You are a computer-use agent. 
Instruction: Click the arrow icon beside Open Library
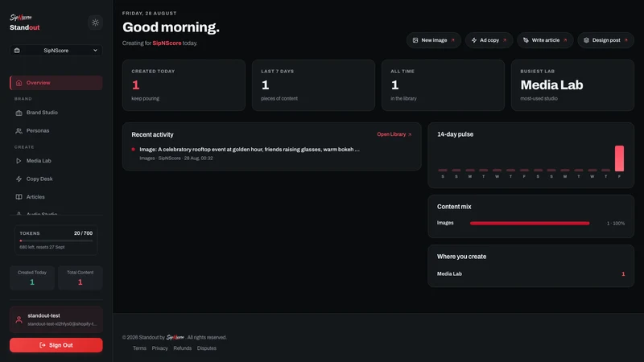coord(410,134)
